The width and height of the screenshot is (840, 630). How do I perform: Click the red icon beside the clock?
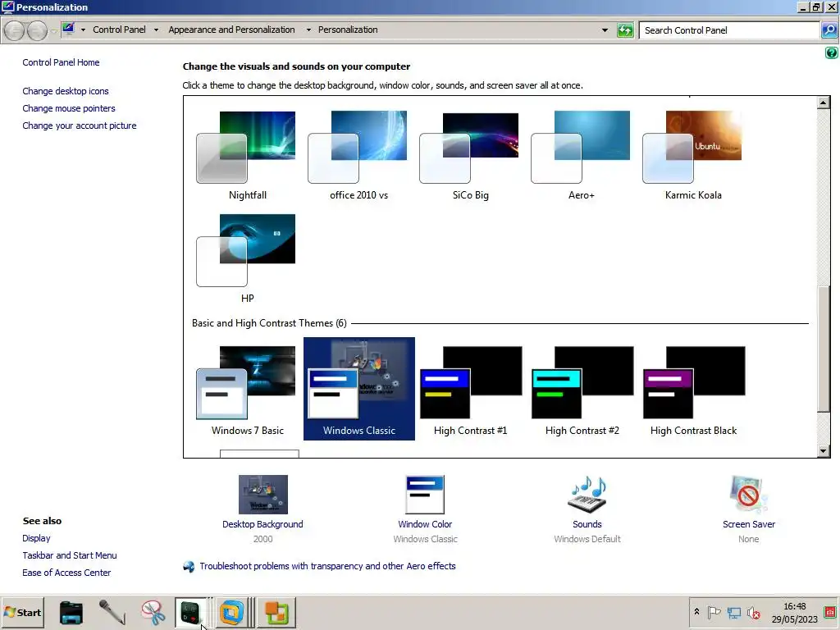tap(830, 612)
